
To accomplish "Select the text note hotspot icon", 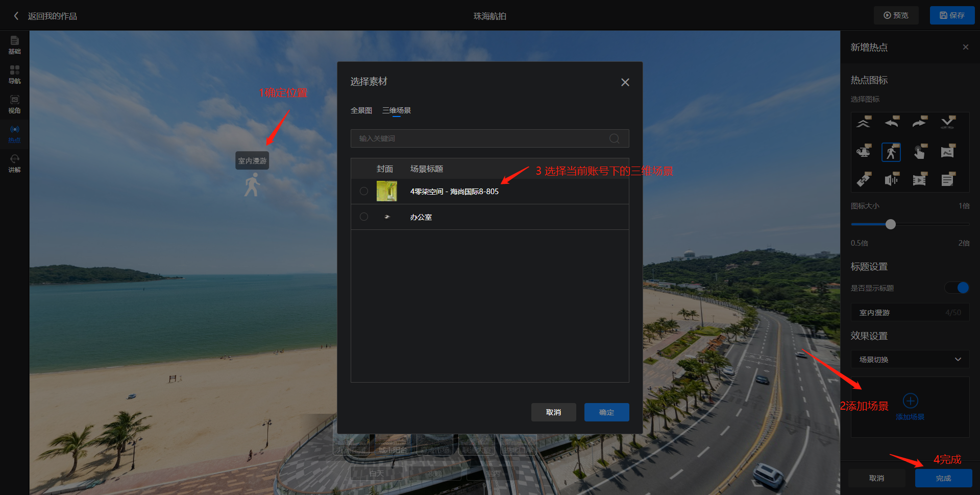I will pyautogui.click(x=948, y=180).
